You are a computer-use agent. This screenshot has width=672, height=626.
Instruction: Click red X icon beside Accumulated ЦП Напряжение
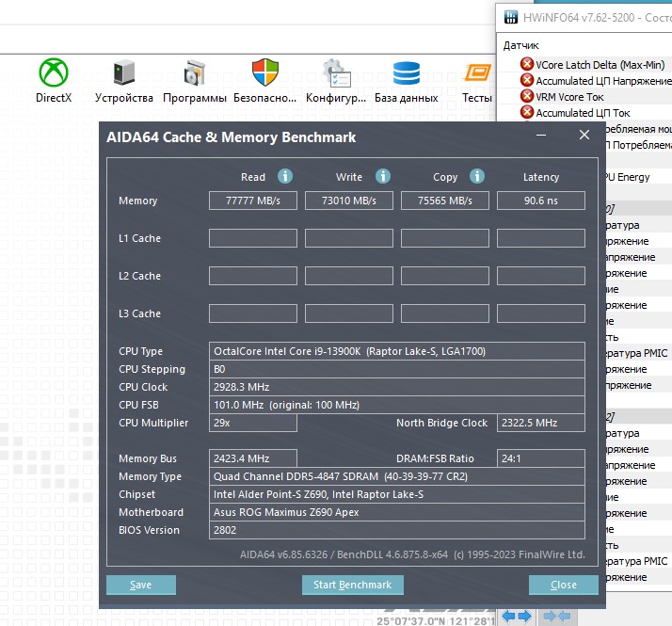point(527,80)
